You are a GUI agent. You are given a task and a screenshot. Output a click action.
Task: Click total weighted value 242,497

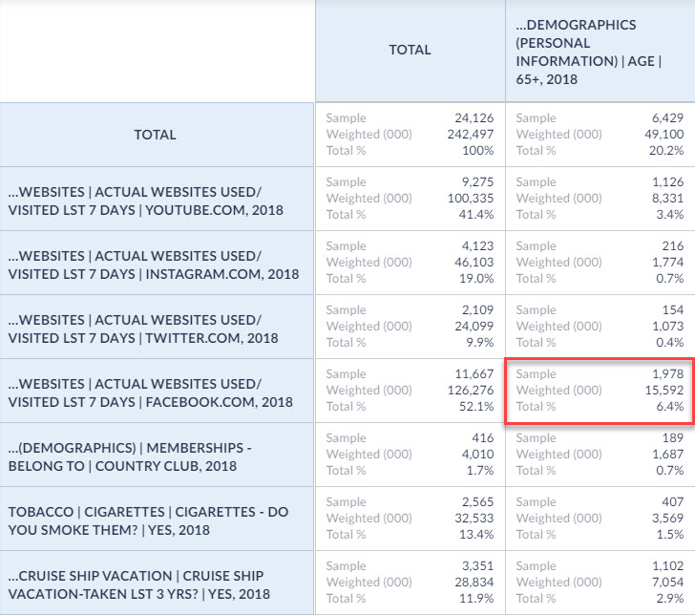click(x=471, y=134)
